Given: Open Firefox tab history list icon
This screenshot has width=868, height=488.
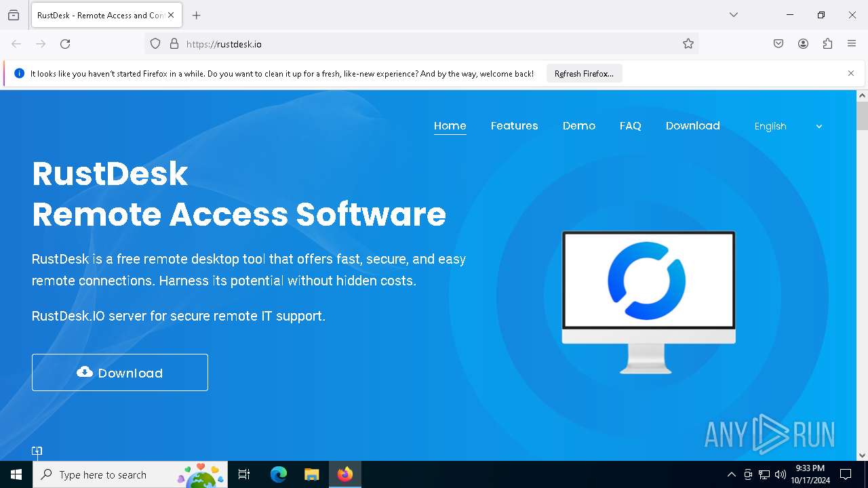Looking at the screenshot, I should click(x=14, y=15).
